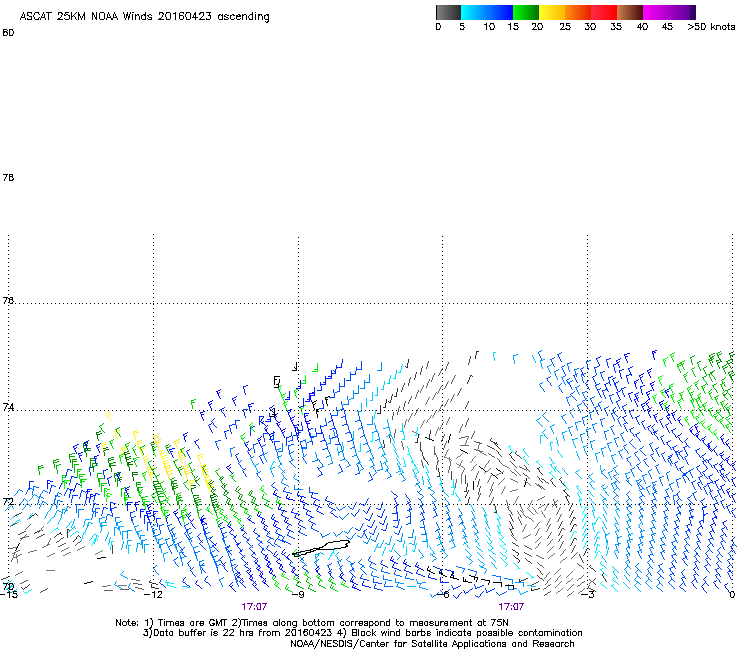Click the note "3)Data buffer is 22 hrs from 20160423"
Image resolution: width=740 pixels, height=650 pixels.
[238, 633]
